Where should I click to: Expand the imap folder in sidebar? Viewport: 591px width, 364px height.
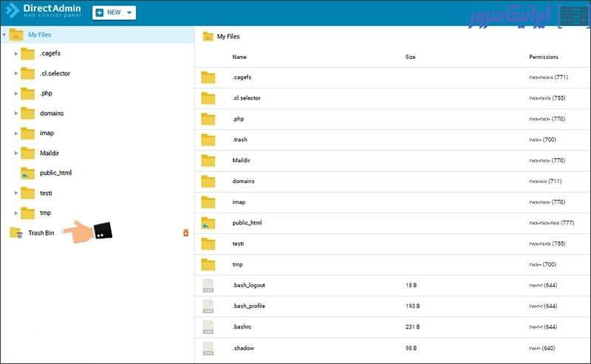pos(16,134)
